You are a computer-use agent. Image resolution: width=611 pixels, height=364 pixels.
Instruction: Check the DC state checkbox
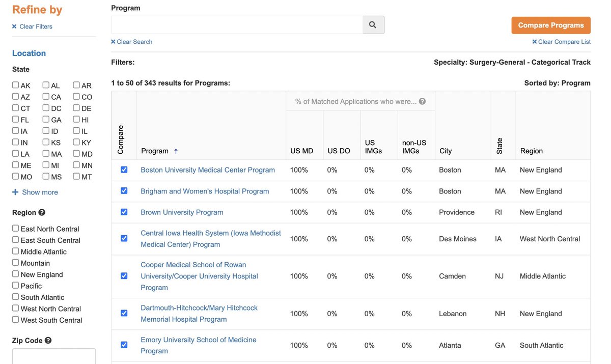46,108
